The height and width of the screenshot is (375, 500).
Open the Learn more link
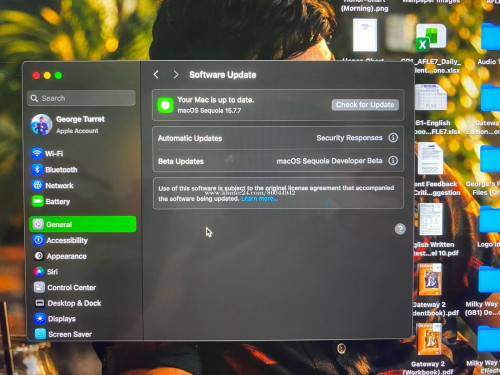[x=259, y=199]
